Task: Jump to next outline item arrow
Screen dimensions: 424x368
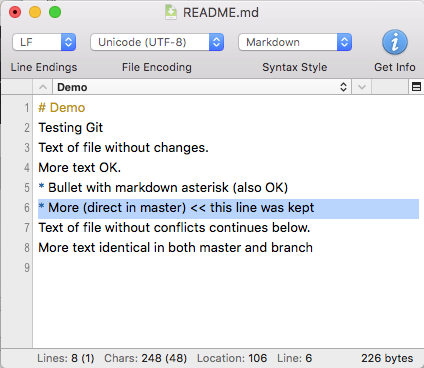Action: (362, 87)
